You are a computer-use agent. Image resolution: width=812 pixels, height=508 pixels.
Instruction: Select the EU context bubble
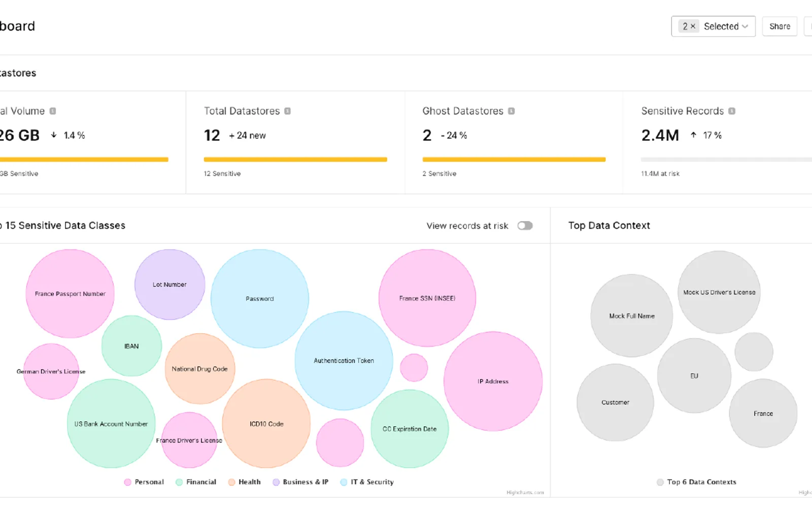(x=694, y=376)
